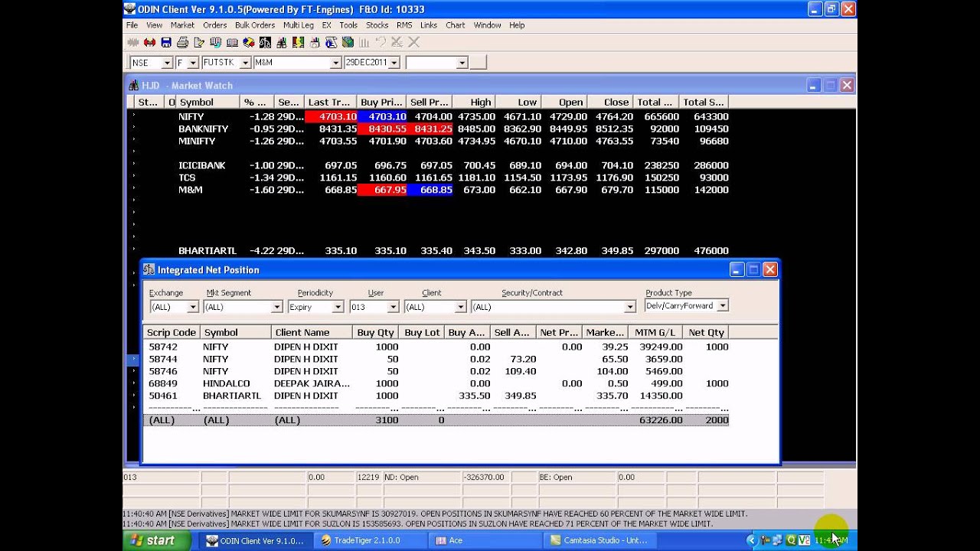
Task: Select the BHARTIARTL row in Market Watch
Action: point(429,251)
